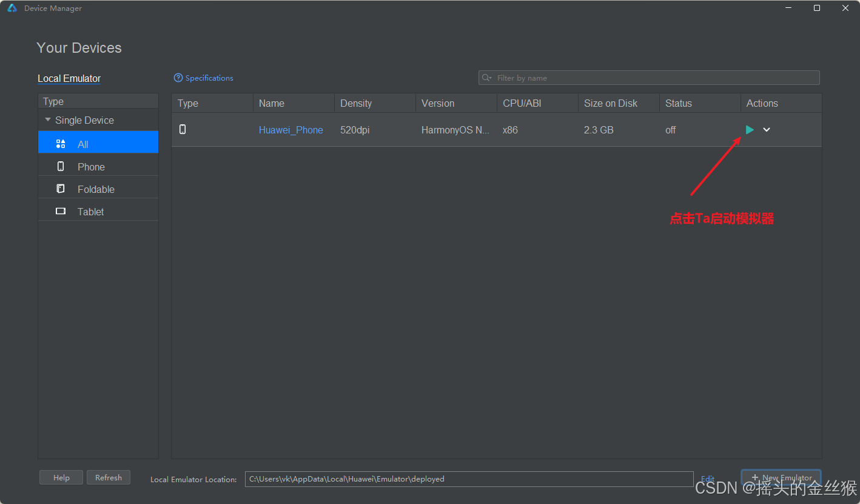The image size is (860, 504).
Task: Sort by the Density column header
Action: pos(375,103)
